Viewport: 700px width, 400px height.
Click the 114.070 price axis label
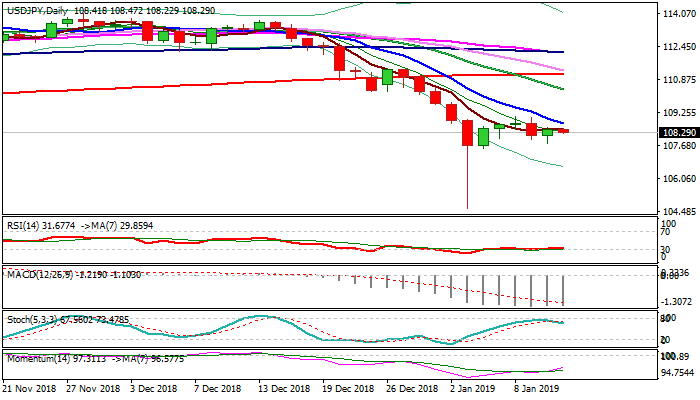point(679,14)
